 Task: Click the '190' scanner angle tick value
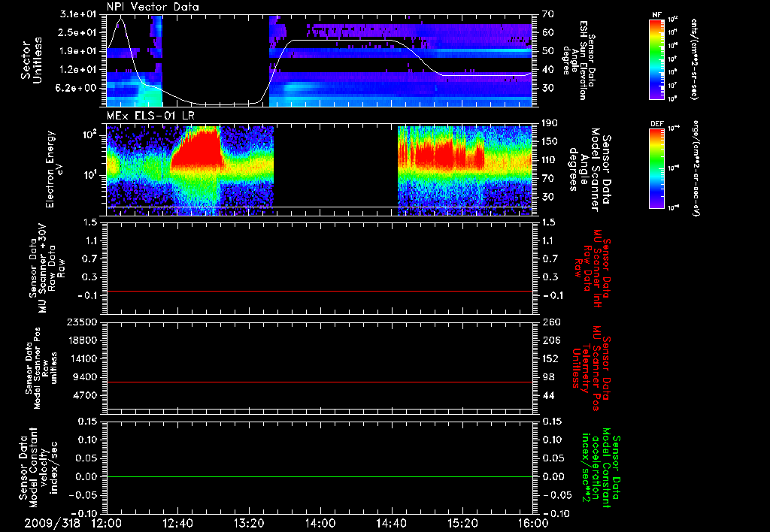(x=550, y=123)
